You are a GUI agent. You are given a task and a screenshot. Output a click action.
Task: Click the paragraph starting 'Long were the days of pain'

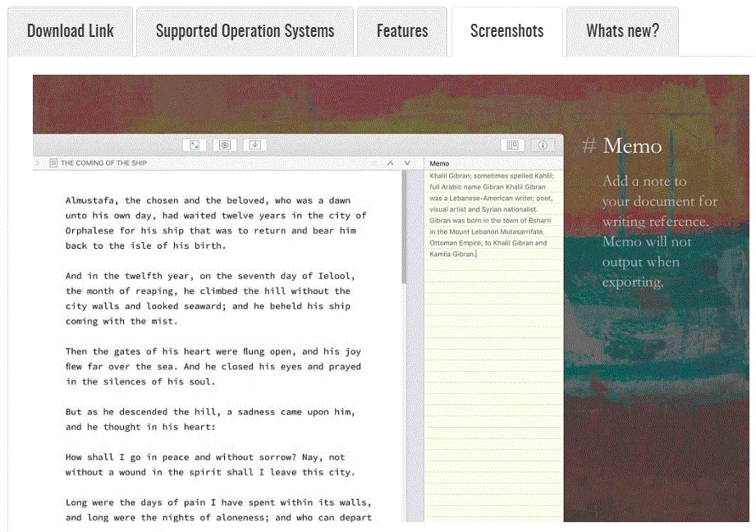coord(219,510)
